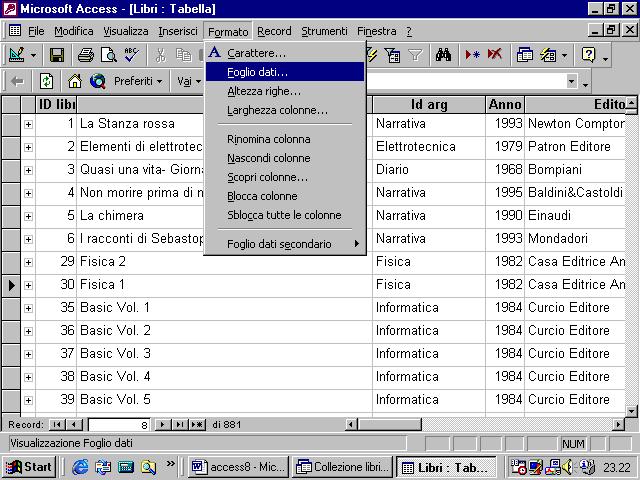Screen dimensions: 640x480
Task: Click the horizontal scrollbar thumb
Action: [x=389, y=424]
